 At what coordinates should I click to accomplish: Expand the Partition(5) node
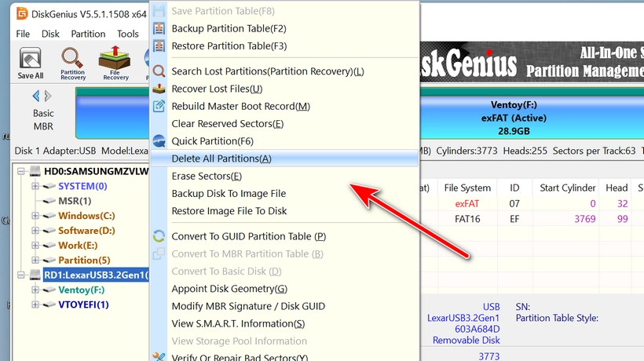pos(35,260)
